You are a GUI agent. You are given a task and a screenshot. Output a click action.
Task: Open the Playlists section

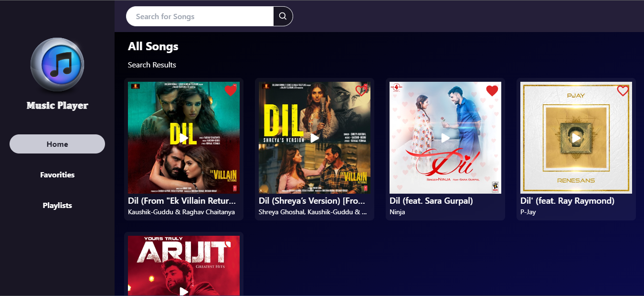coord(57,205)
